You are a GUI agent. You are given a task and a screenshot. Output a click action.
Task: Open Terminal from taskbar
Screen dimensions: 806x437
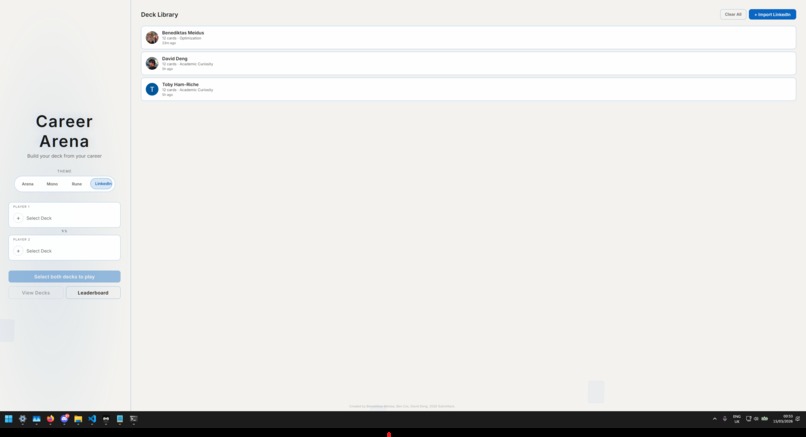click(x=134, y=419)
